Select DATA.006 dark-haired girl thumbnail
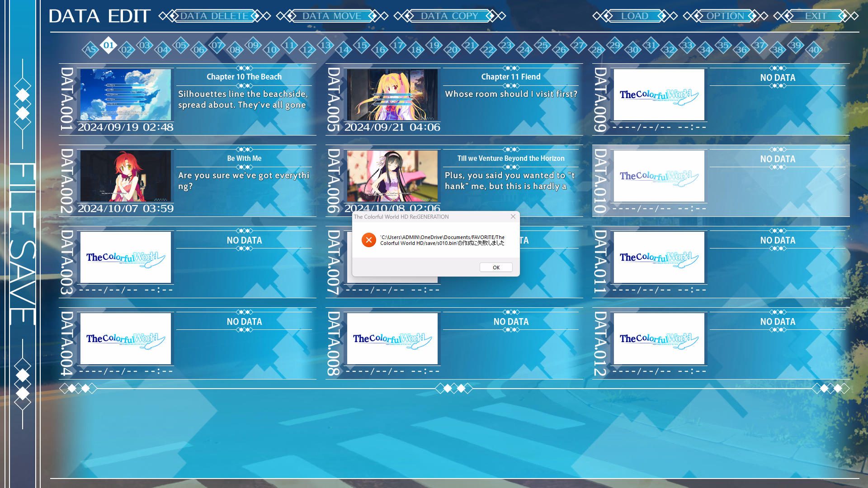Viewport: 868px width, 488px height. 392,176
